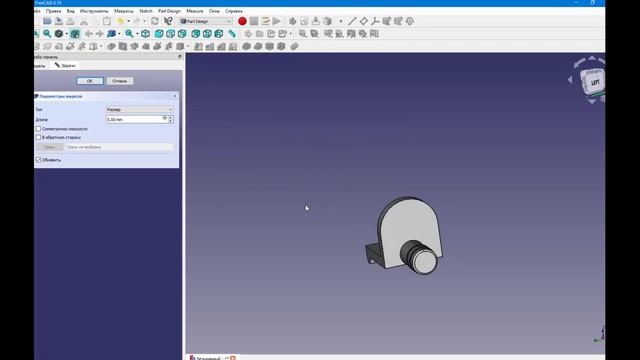This screenshot has height=360, width=640.
Task: Open the macros list dialog icon
Action: tap(265, 21)
